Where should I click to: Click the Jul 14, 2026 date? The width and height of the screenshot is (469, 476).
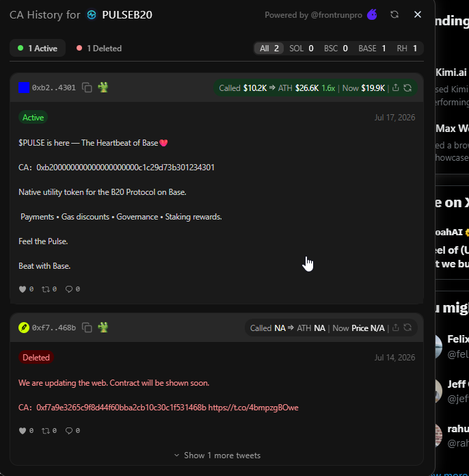click(x=394, y=357)
